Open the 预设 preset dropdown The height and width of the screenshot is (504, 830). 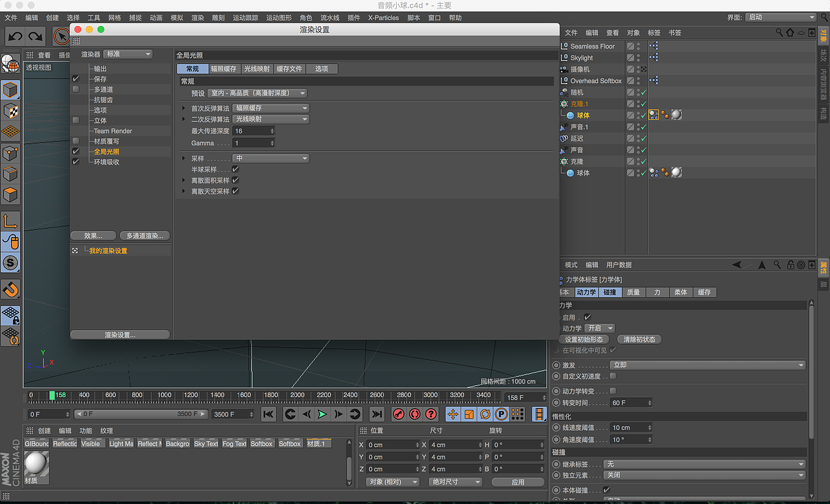[x=257, y=93]
